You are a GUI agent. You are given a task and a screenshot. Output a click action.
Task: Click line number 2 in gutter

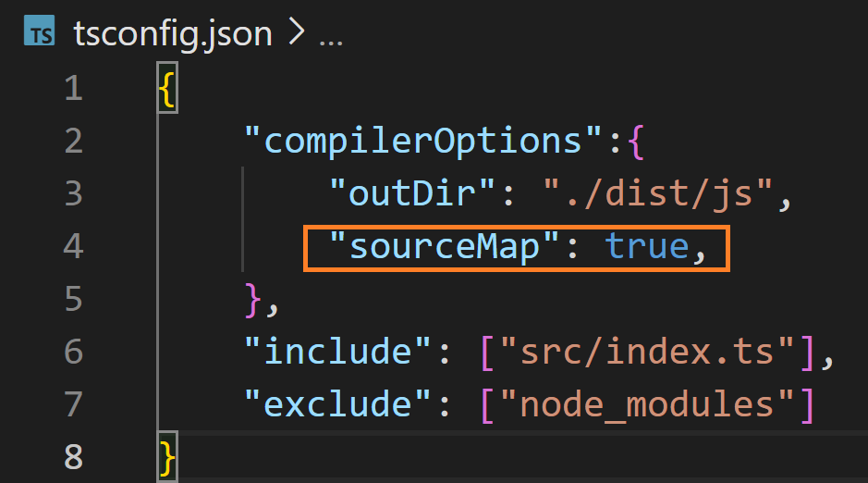[x=74, y=141]
